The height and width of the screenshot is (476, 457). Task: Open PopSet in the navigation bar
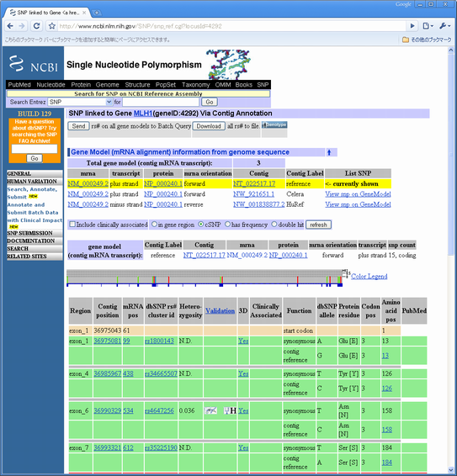[x=166, y=85]
